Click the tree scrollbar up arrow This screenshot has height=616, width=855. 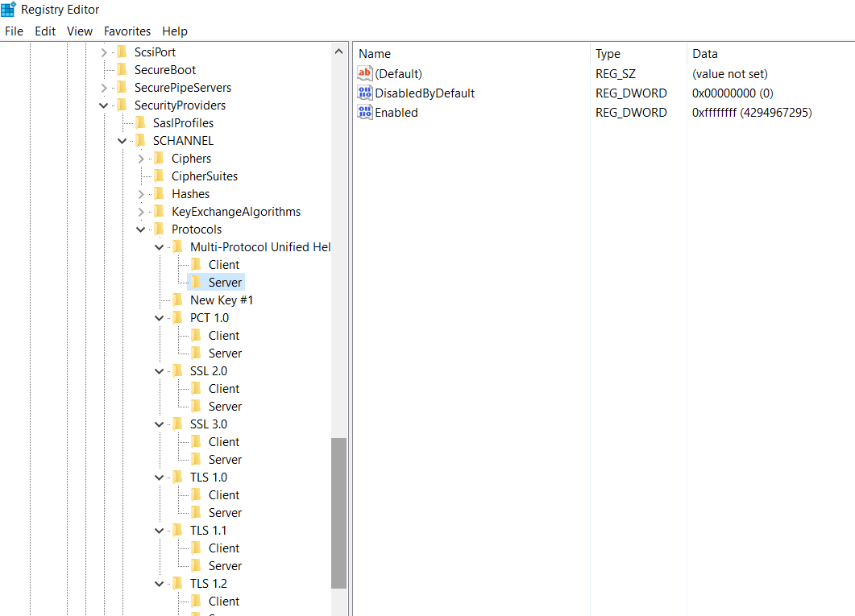click(x=338, y=52)
